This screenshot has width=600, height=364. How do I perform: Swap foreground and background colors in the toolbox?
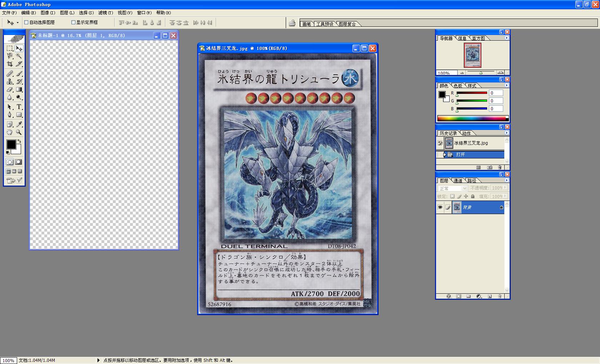pyautogui.click(x=19, y=141)
